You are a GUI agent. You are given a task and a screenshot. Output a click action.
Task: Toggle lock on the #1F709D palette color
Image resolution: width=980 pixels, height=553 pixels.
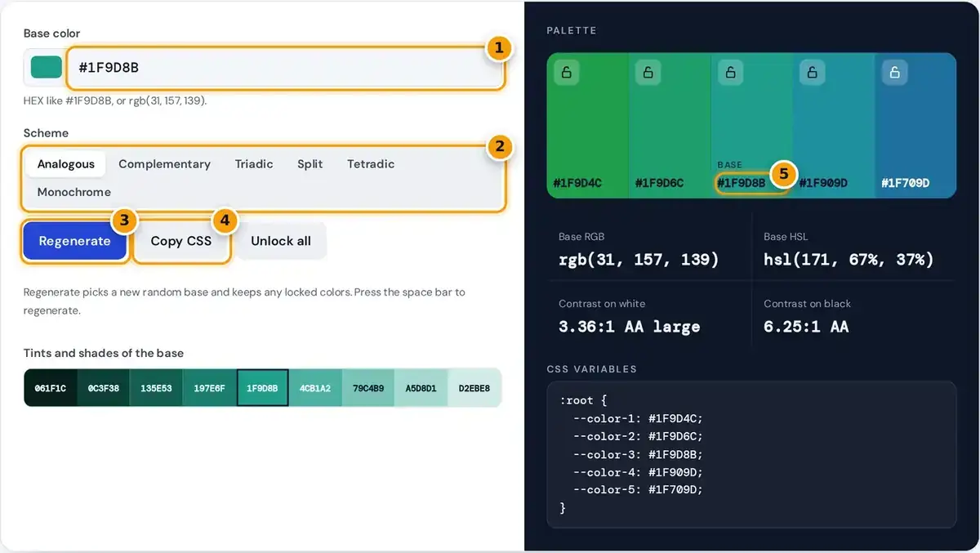[894, 73]
